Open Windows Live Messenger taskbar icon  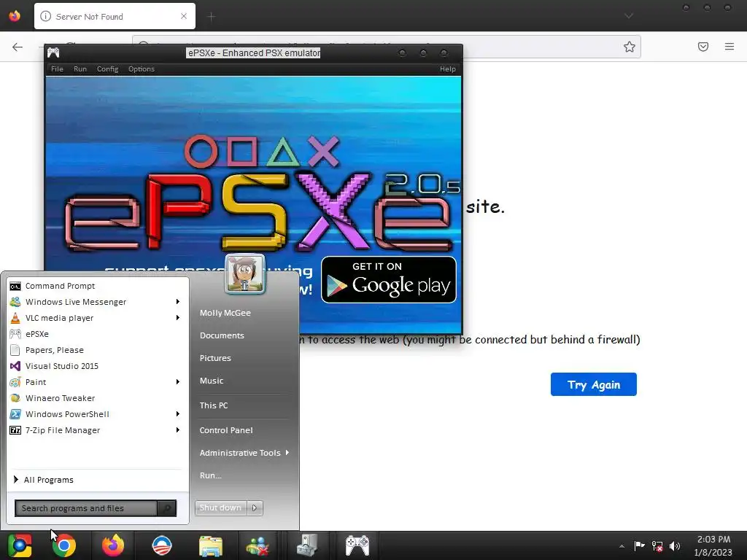[258, 545]
